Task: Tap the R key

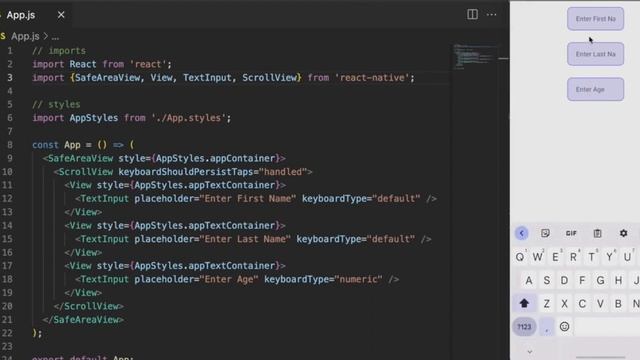Action: [x=573, y=257]
